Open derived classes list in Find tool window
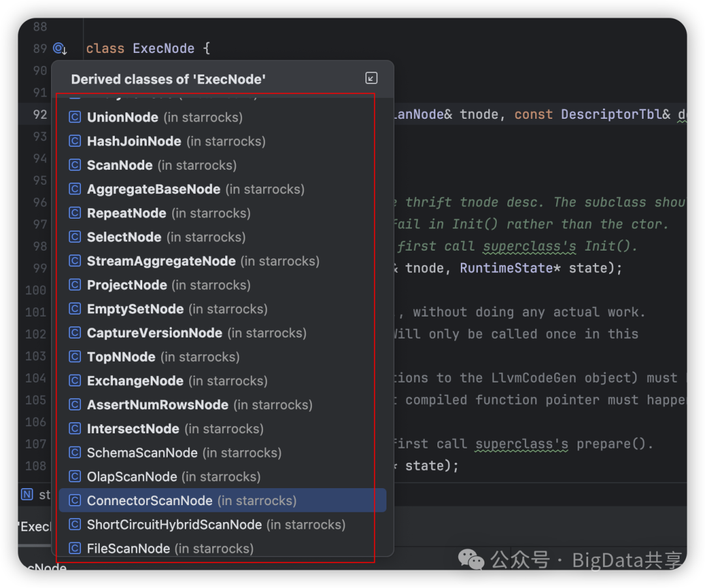The image size is (705, 588). pyautogui.click(x=371, y=78)
